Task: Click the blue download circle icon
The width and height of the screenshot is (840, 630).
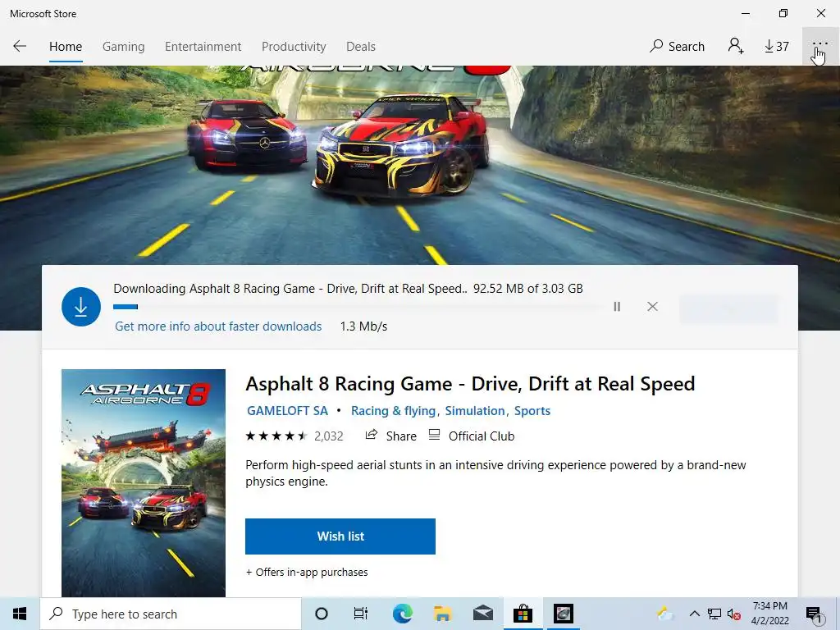Action: [x=81, y=307]
